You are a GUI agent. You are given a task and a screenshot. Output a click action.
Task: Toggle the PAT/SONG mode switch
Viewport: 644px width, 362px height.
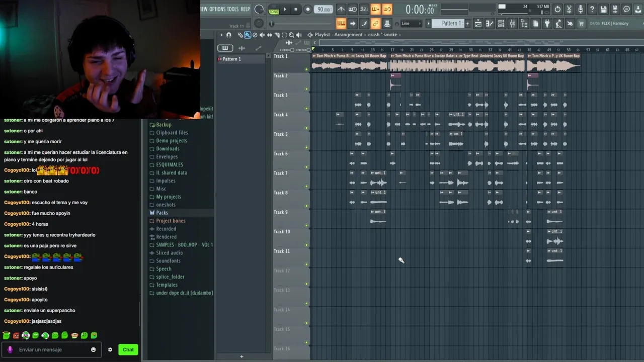(x=274, y=9)
